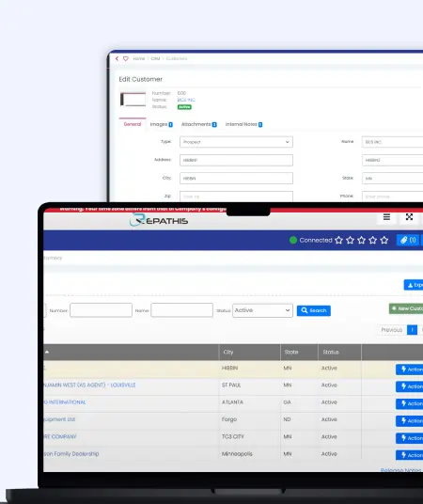Click the blue Search button
Image resolution: width=423 pixels, height=504 pixels.
coord(314,310)
